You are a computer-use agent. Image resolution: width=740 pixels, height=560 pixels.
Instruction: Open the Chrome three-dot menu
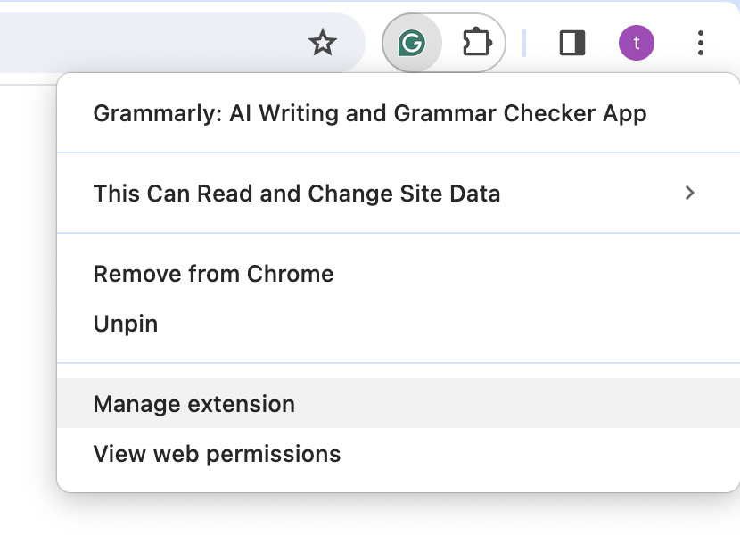pyautogui.click(x=701, y=43)
